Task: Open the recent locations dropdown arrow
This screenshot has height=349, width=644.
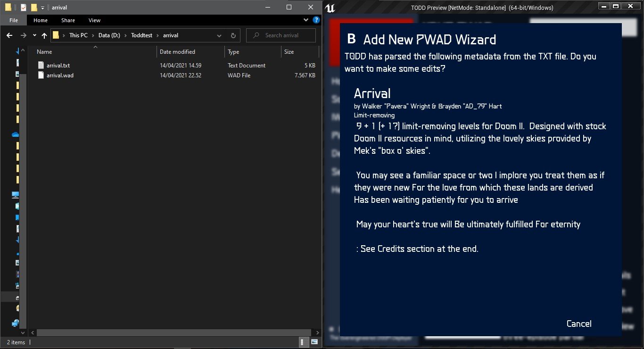Action: 34,35
